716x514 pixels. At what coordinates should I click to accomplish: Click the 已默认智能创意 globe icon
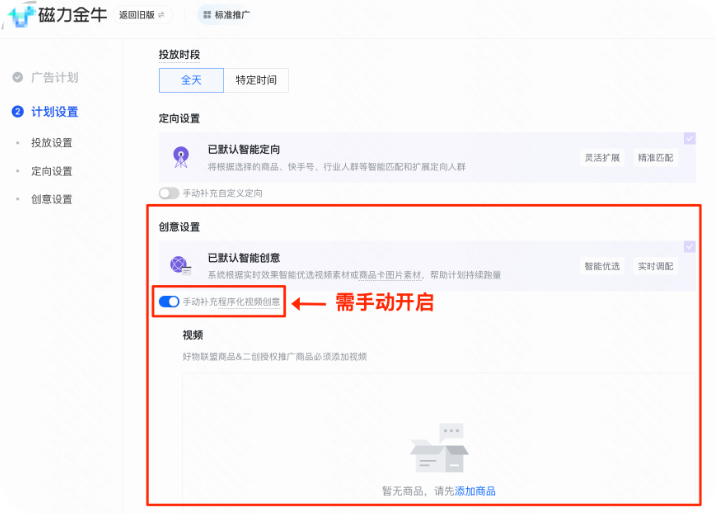click(x=180, y=265)
